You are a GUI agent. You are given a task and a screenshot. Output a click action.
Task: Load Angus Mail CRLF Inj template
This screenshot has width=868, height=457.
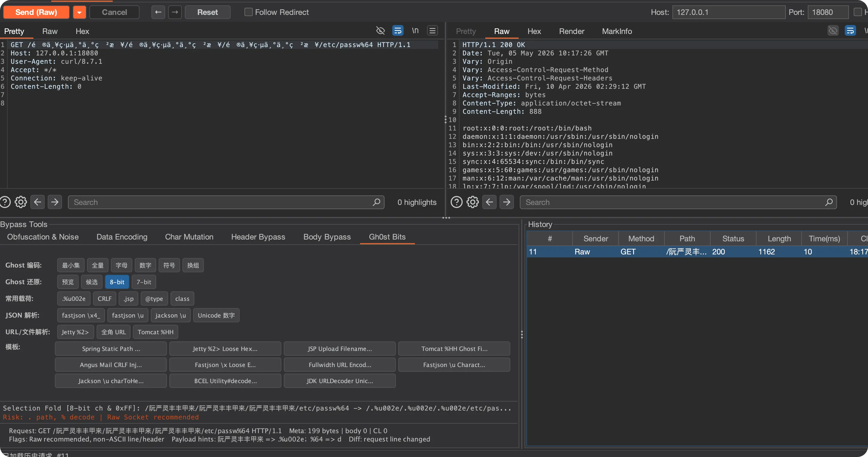click(111, 365)
